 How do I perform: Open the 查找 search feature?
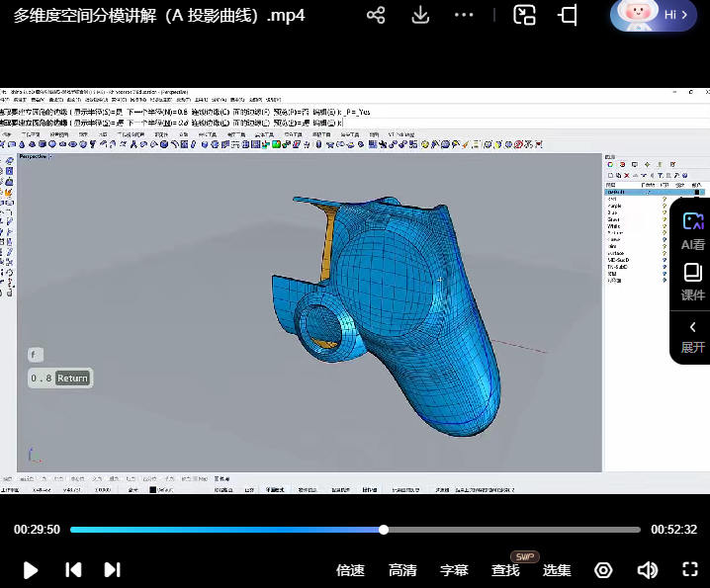tap(505, 570)
